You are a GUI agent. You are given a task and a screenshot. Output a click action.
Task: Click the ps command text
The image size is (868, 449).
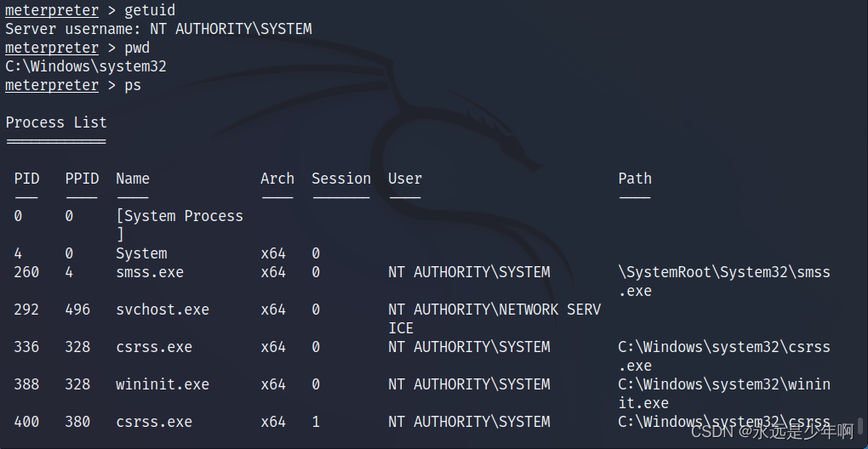coord(133,86)
